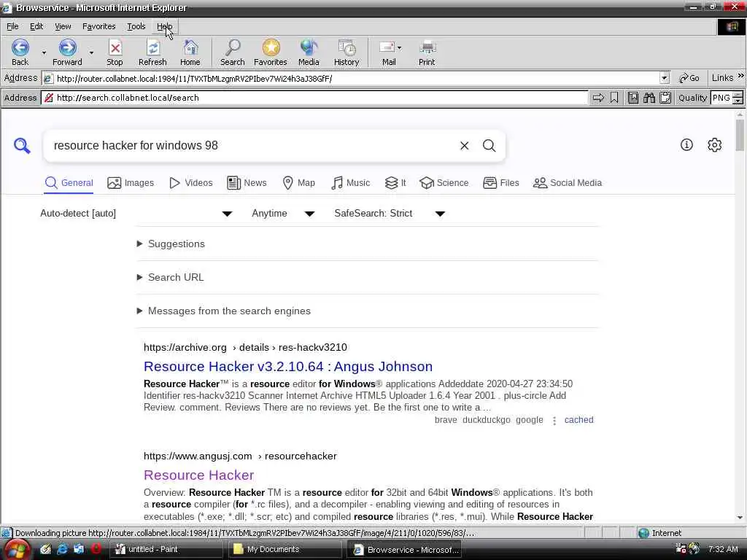747x560 pixels.
Task: Submit search with the magnifier button
Action: click(x=489, y=146)
